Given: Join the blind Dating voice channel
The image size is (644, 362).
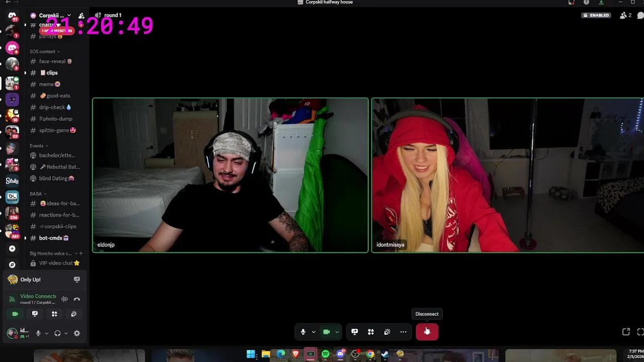Looking at the screenshot, I should [x=55, y=178].
